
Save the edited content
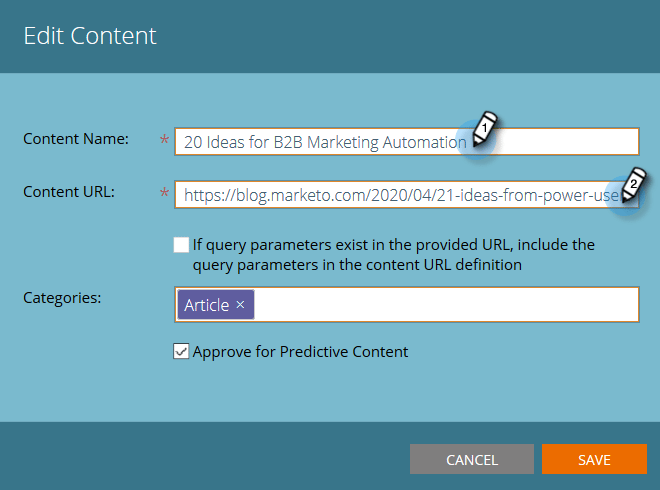[594, 460]
